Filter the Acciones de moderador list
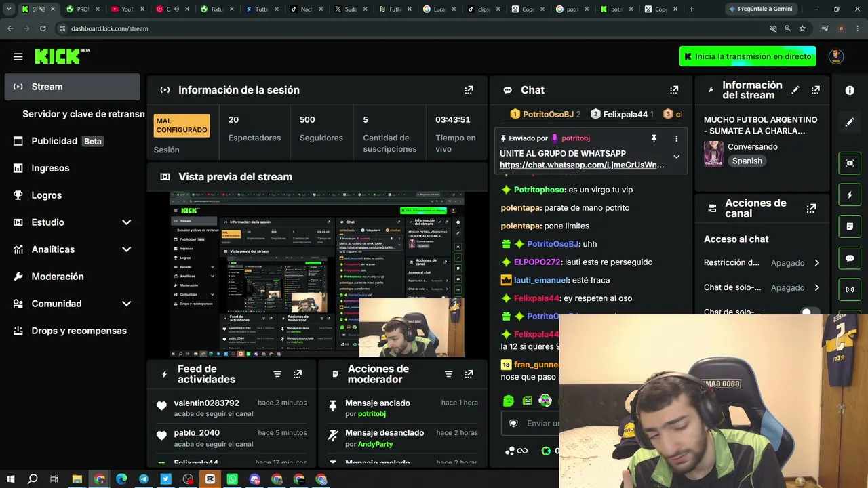Viewport: 868px width, 488px height. pyautogui.click(x=448, y=374)
